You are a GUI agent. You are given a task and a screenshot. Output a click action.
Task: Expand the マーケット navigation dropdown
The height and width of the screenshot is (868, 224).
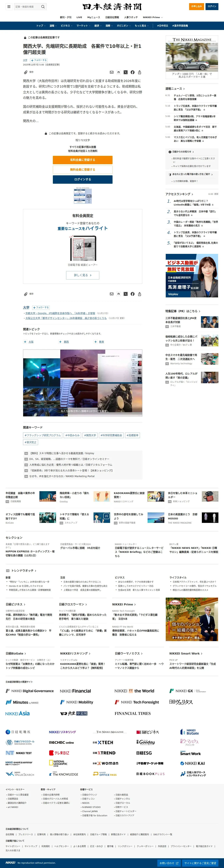point(83,26)
